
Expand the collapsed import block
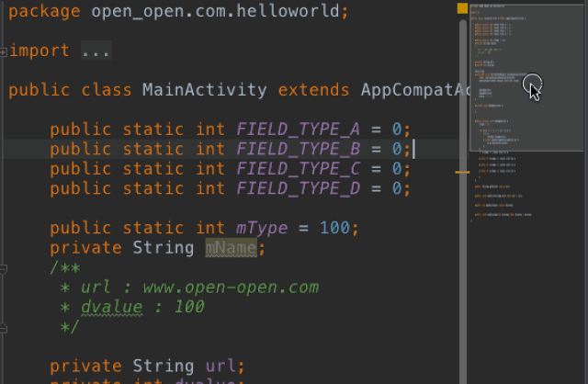coord(3,52)
